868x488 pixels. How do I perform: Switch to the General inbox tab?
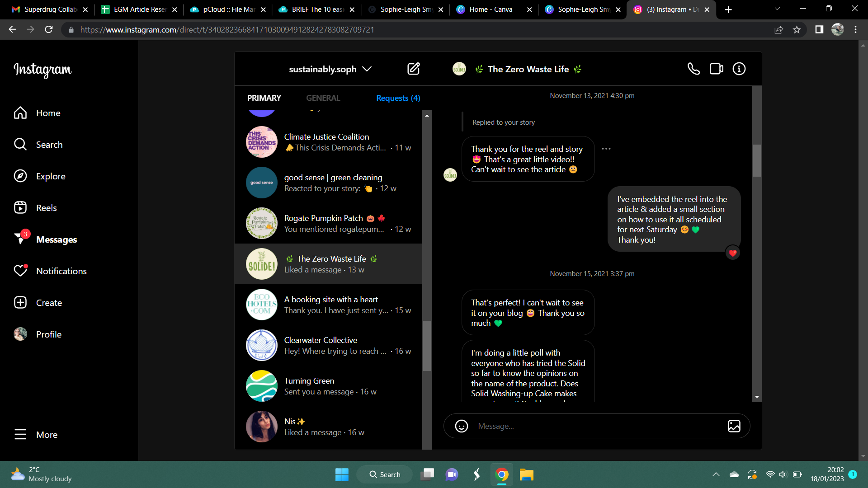coord(323,98)
